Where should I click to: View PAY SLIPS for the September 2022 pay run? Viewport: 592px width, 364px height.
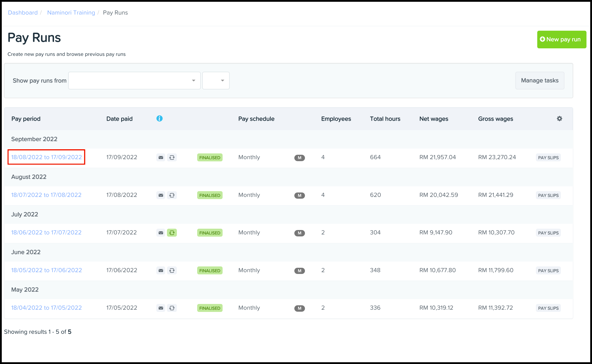(x=548, y=158)
